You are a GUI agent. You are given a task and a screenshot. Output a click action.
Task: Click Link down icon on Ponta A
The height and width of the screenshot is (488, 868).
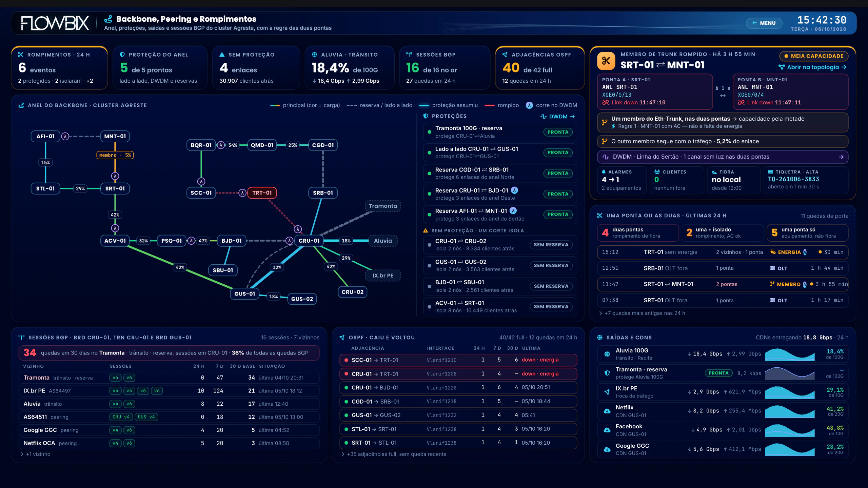pos(606,102)
